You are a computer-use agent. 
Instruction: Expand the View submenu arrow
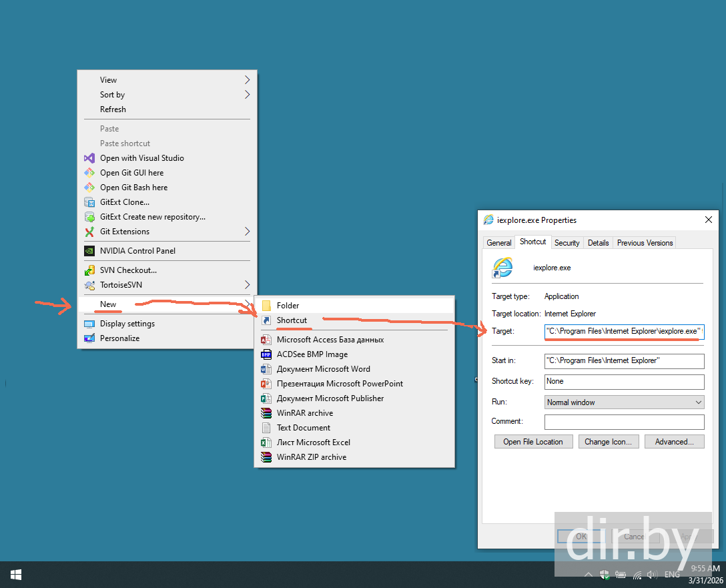click(x=248, y=80)
